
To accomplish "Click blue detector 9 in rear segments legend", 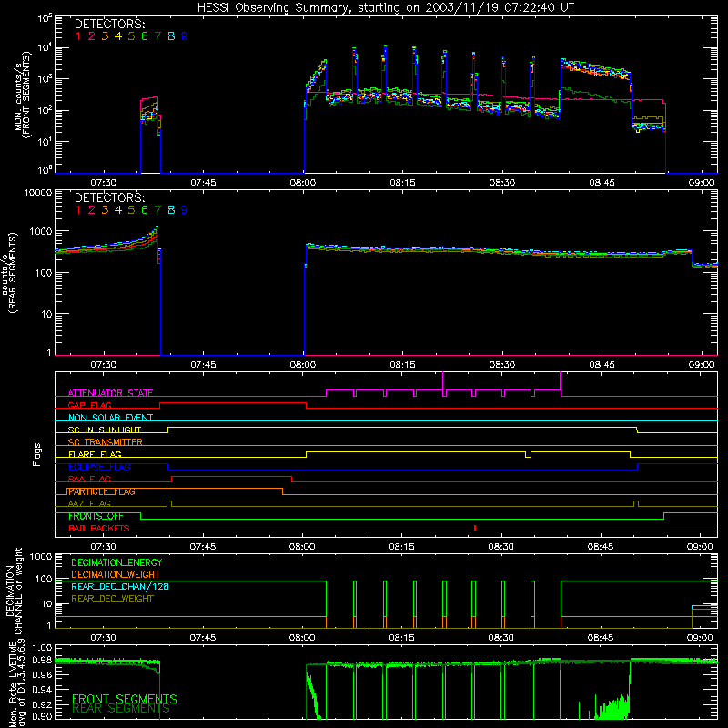I will (185, 210).
